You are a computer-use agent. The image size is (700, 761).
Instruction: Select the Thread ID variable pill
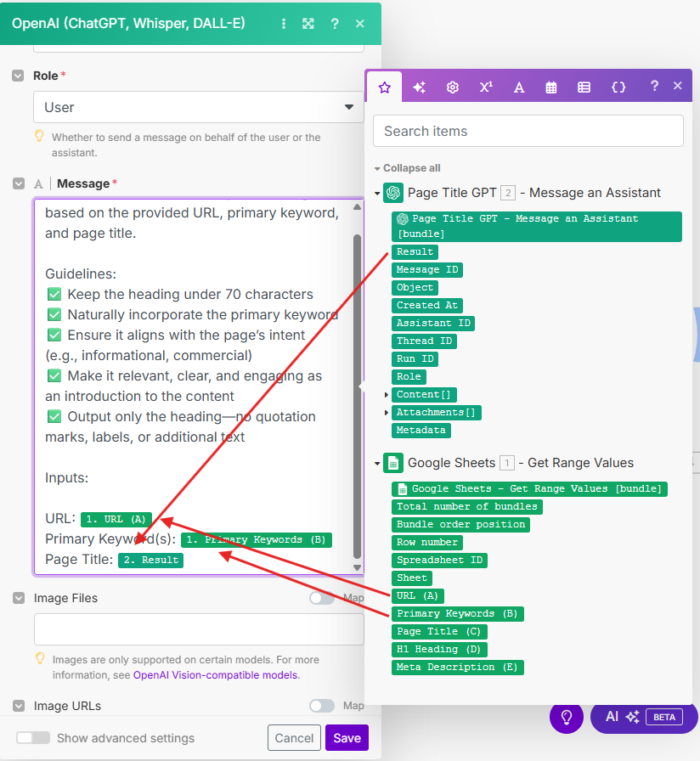pos(424,341)
